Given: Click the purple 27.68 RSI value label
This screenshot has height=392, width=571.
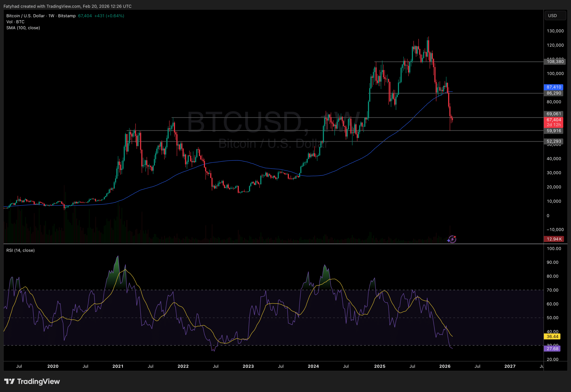Looking at the screenshot, I should coord(552,349).
